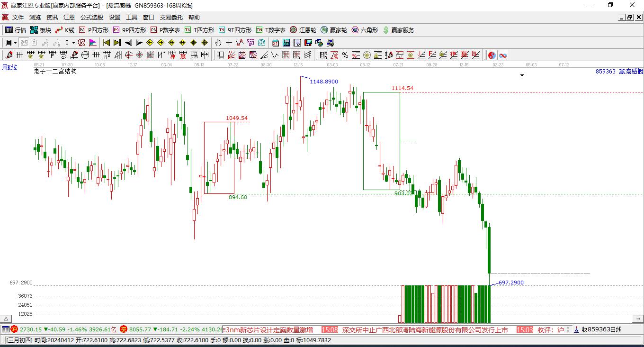Switch to the K线 chart view
This screenshot has height=347, width=644.
65,30
